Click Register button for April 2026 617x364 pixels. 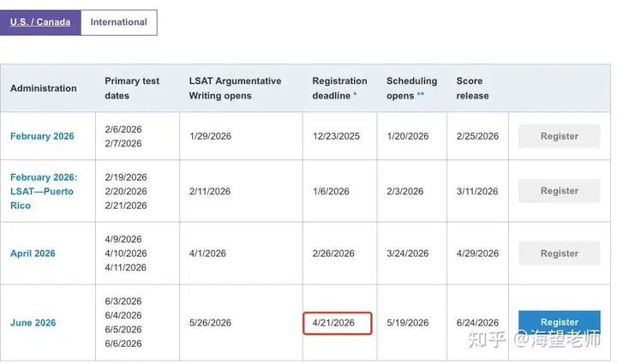559,254
